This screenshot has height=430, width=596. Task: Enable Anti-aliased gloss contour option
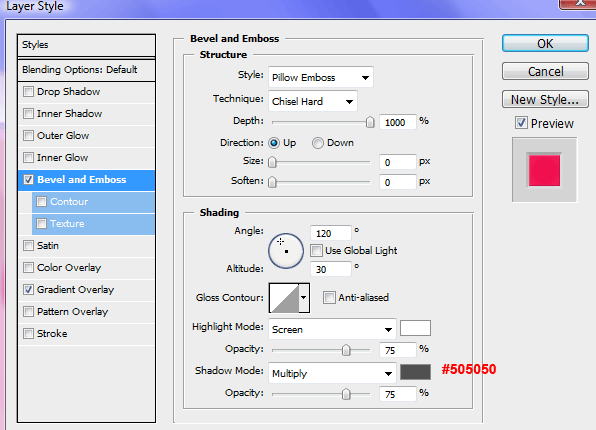click(329, 297)
